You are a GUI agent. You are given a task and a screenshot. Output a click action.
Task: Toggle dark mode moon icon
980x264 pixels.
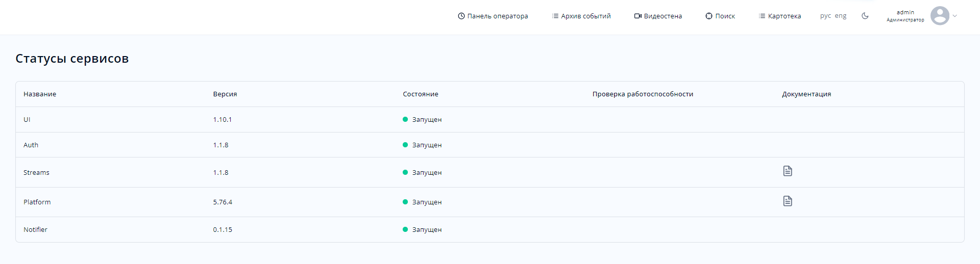pyautogui.click(x=865, y=16)
